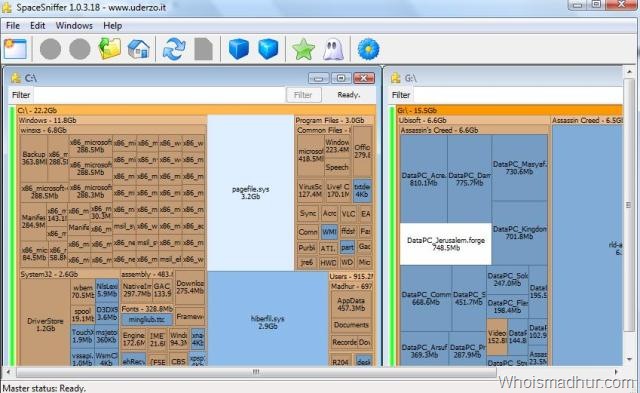
Task: Select the pagefile.sys 3.2Gb block
Action: [x=251, y=193]
